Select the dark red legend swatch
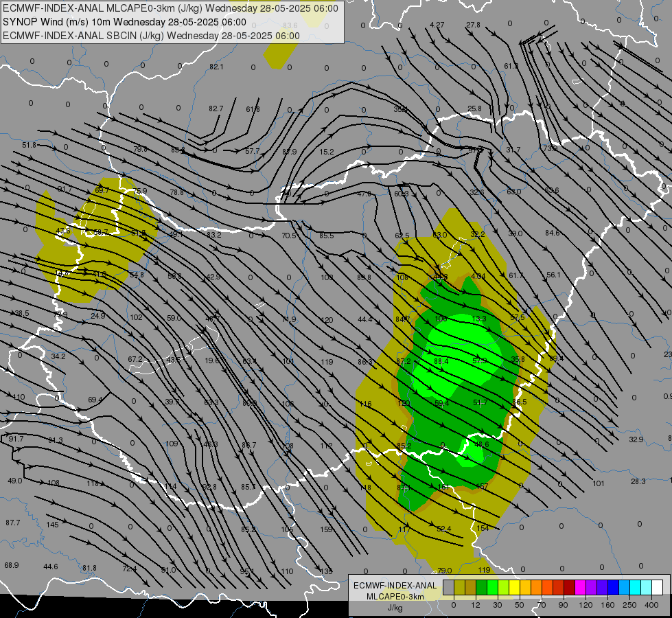Viewport: 672px width, 618px height. (x=569, y=587)
